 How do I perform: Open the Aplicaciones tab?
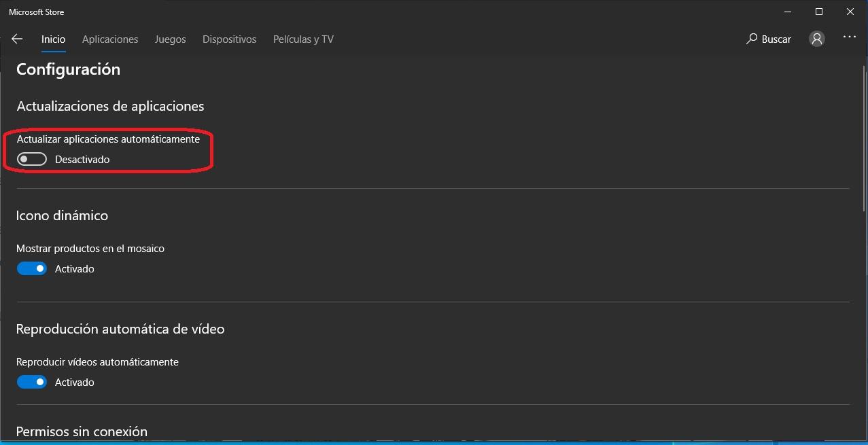coord(110,39)
